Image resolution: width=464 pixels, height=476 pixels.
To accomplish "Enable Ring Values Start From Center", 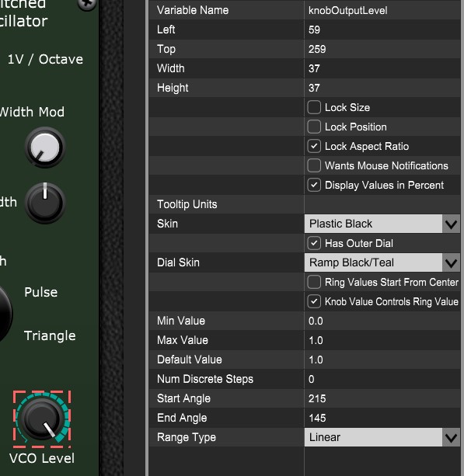I will 314,282.
